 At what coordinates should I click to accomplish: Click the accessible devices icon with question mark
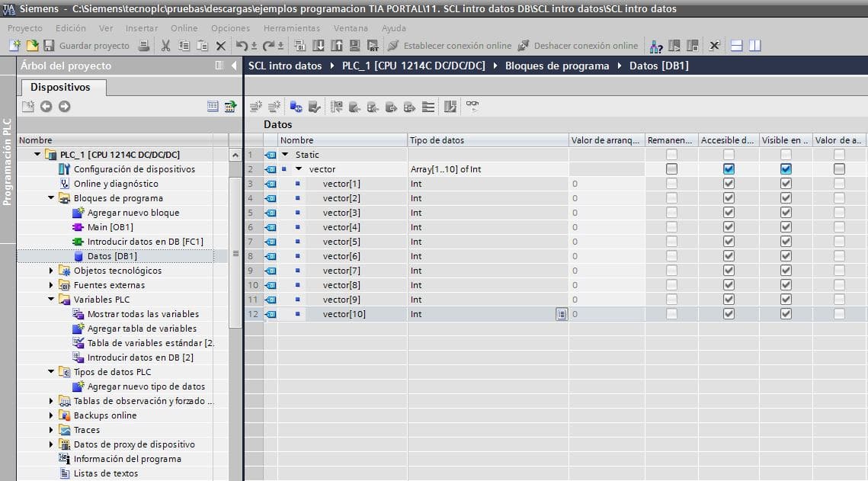pos(656,46)
